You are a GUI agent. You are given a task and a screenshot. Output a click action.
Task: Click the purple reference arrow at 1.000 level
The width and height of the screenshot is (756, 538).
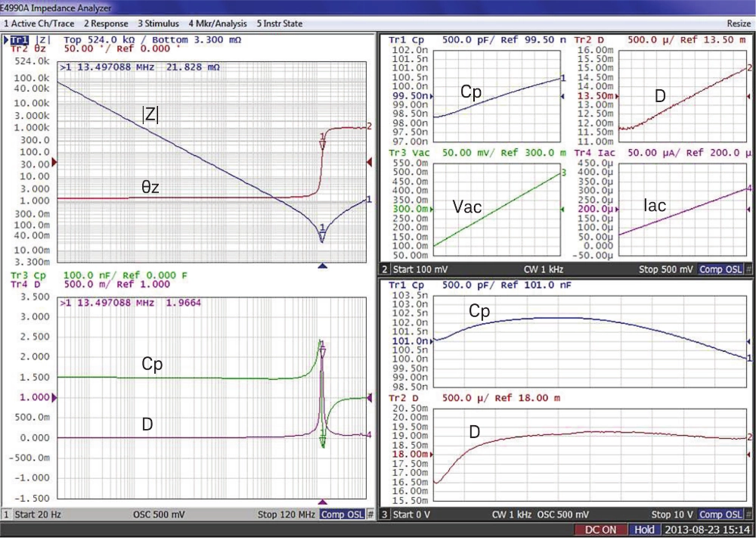click(x=54, y=397)
